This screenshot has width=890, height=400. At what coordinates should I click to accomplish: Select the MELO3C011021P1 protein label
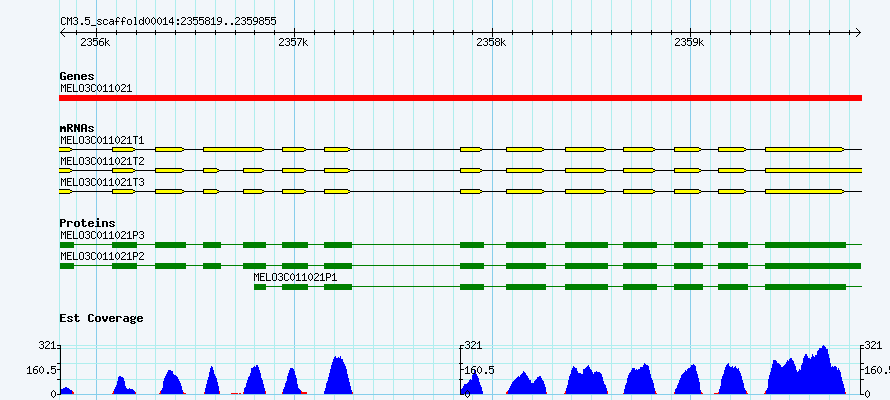tap(296, 277)
